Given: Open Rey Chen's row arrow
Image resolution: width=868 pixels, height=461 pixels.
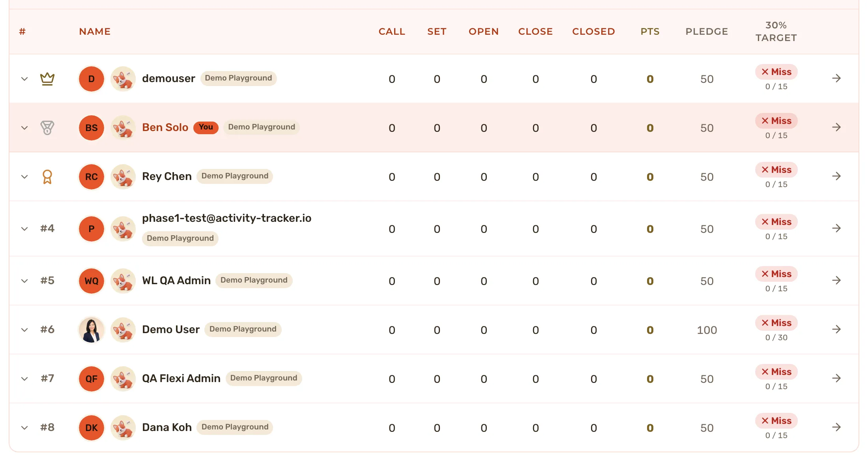Looking at the screenshot, I should tap(836, 176).
